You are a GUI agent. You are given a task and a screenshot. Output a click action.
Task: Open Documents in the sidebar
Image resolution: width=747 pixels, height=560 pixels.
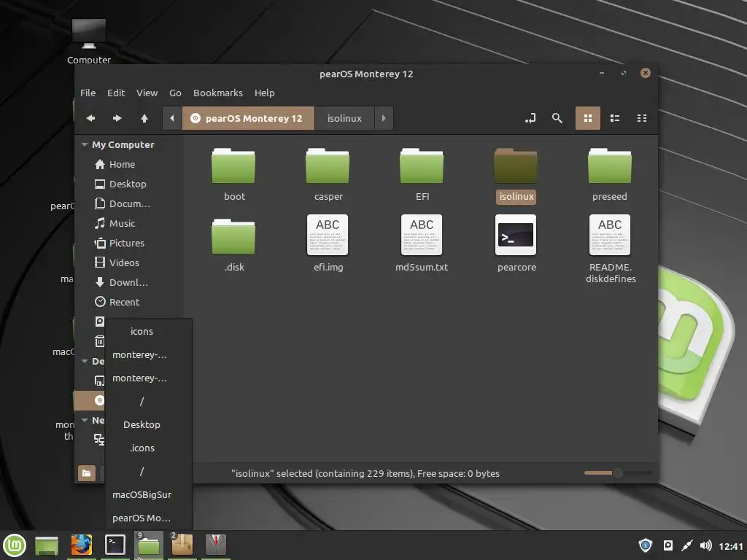(128, 204)
